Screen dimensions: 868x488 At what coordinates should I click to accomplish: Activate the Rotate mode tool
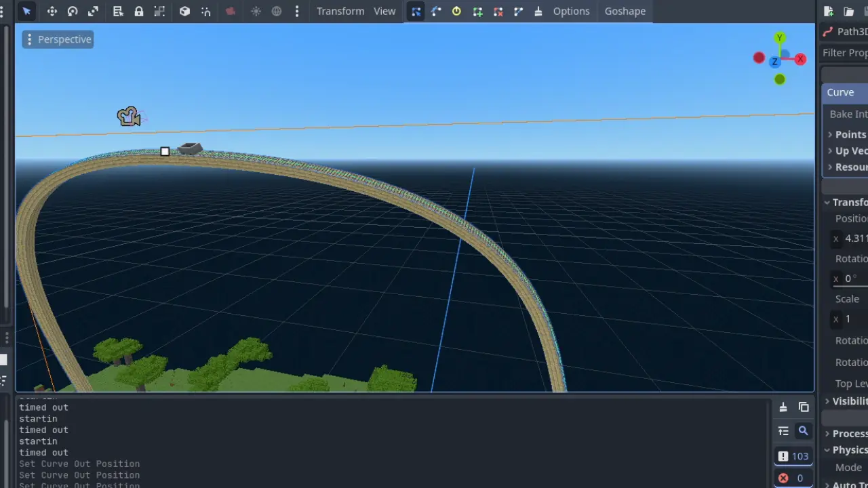click(73, 12)
